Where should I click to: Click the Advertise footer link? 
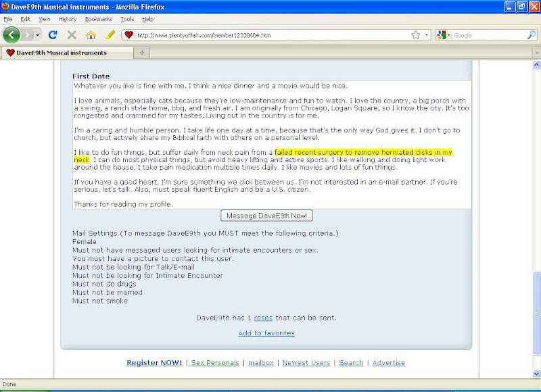(388, 363)
